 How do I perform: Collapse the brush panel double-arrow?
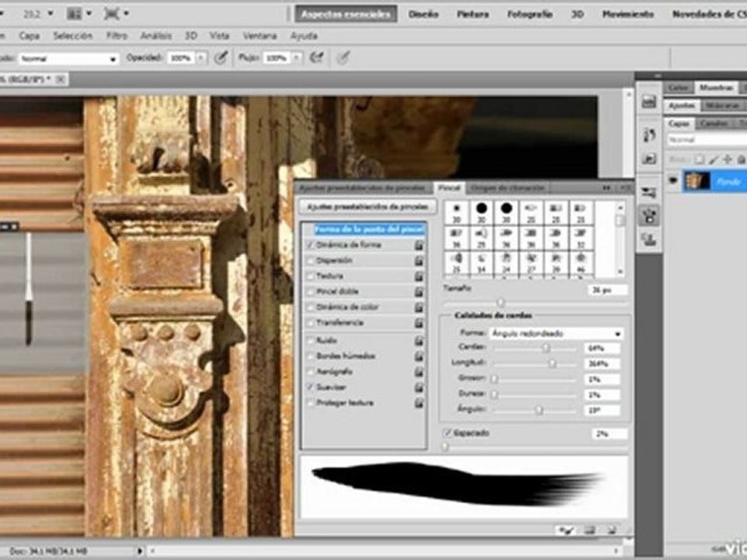point(606,188)
